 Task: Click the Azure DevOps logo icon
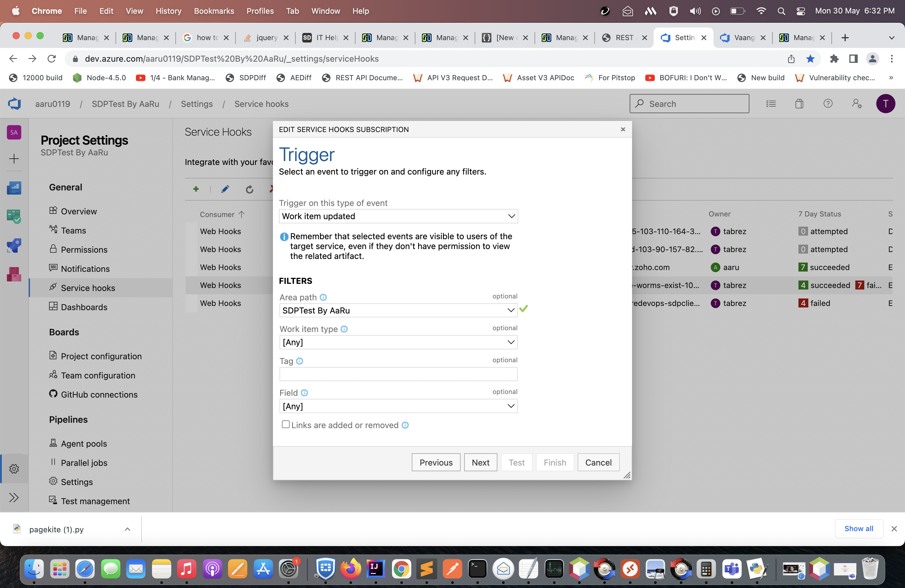tap(14, 104)
